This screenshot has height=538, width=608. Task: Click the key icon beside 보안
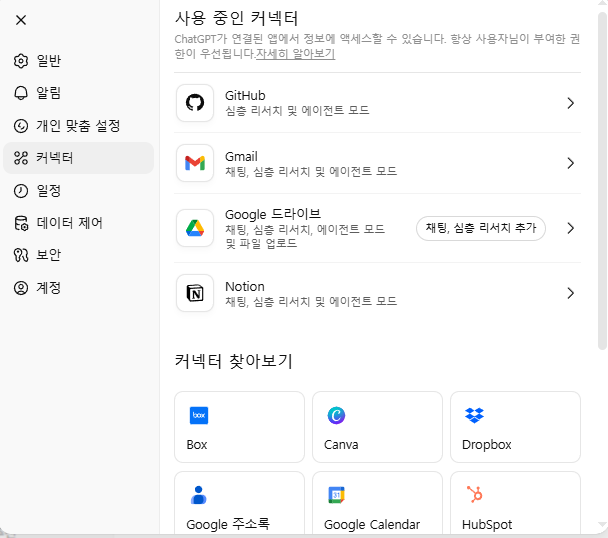coord(21,255)
